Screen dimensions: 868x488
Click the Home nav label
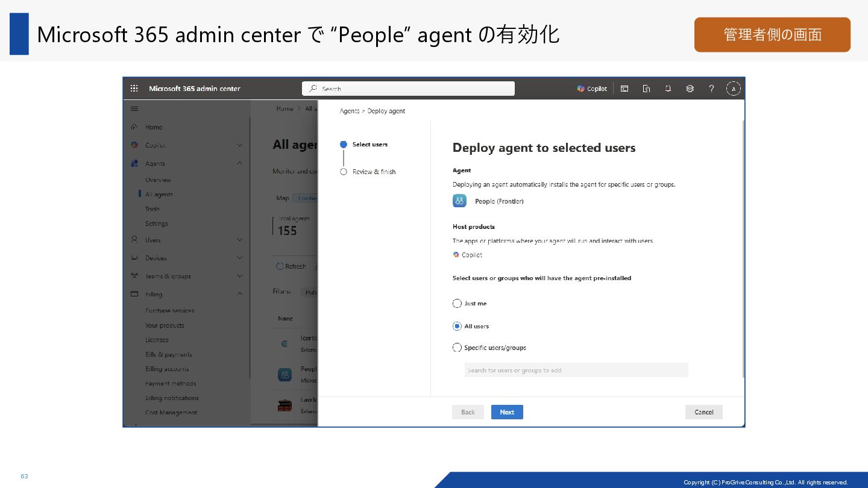point(154,127)
